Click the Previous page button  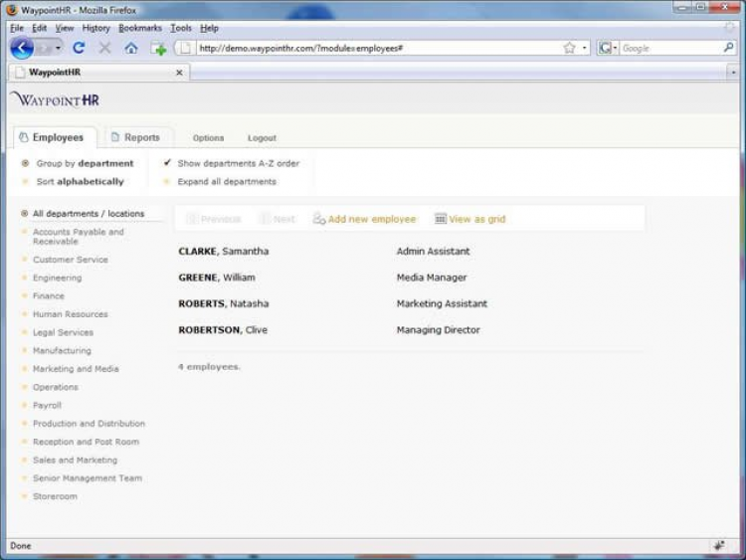(x=215, y=219)
